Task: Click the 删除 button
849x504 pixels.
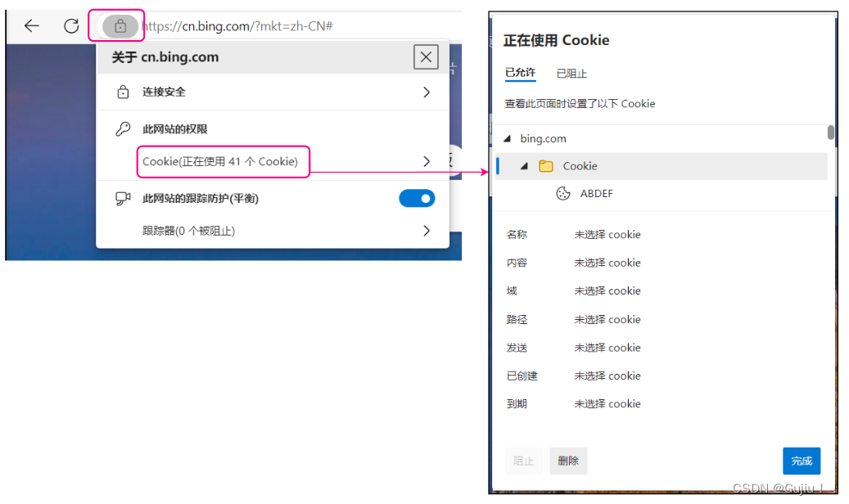Action: [x=568, y=461]
